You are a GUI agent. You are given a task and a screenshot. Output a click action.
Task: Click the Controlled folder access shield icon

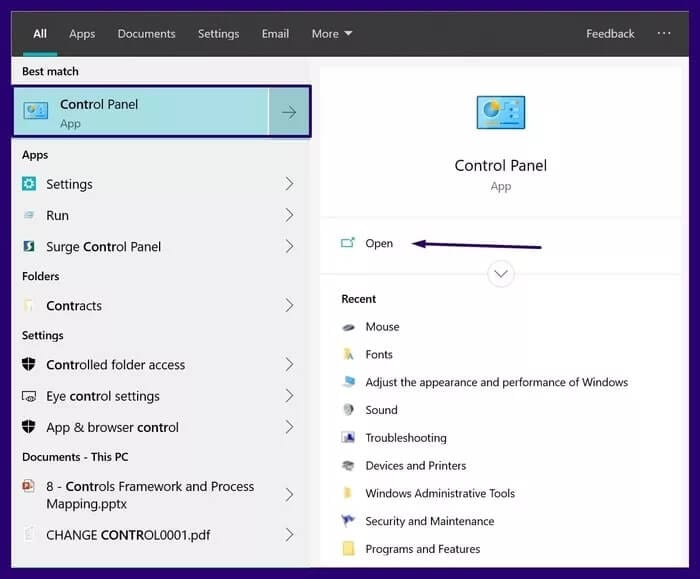coord(29,364)
